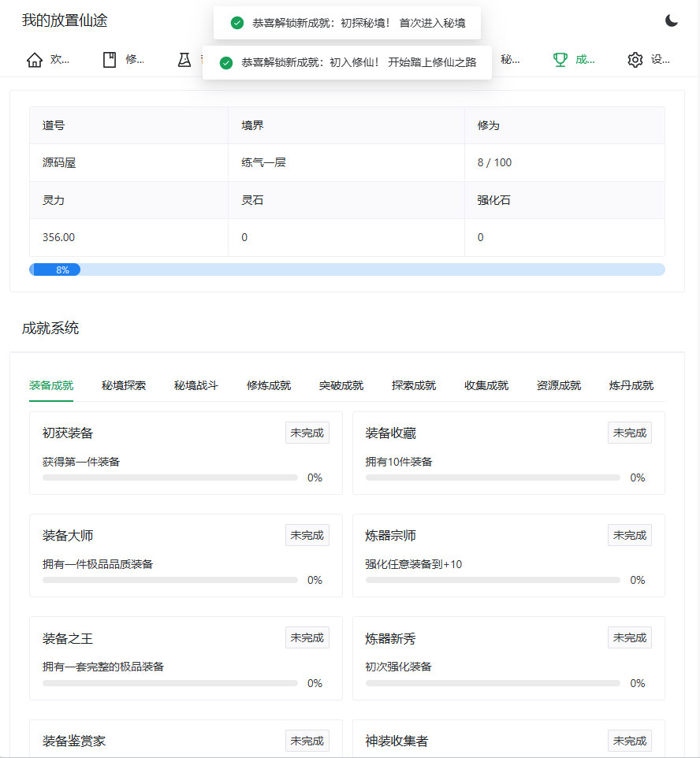Click the 未完成 badge on 初获装备
The image size is (700, 758).
[307, 432]
